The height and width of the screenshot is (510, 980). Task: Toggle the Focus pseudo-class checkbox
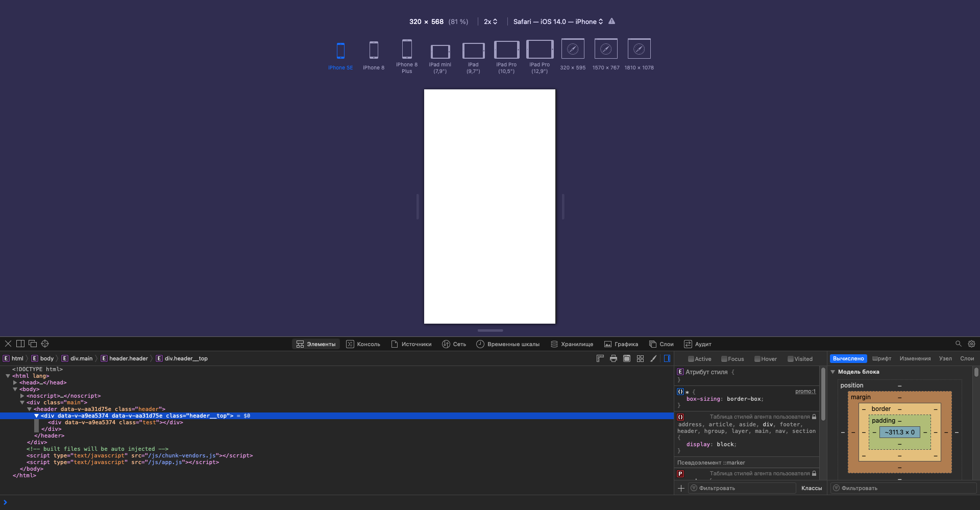click(724, 359)
